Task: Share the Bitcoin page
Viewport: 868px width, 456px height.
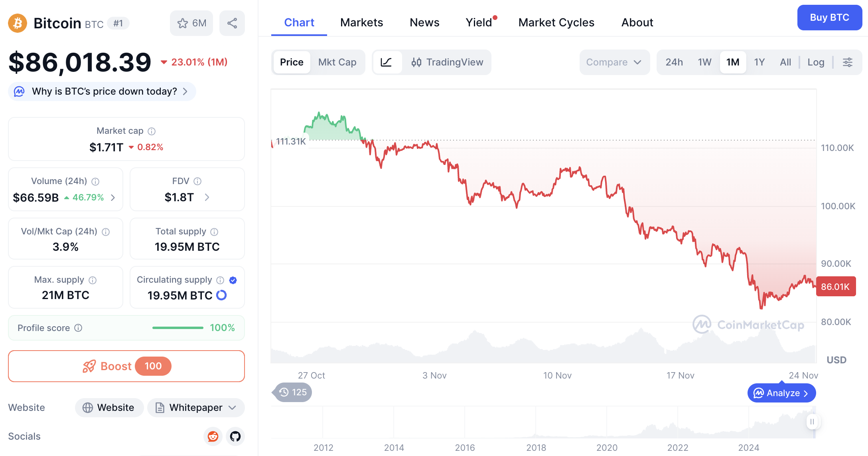Action: pos(232,23)
